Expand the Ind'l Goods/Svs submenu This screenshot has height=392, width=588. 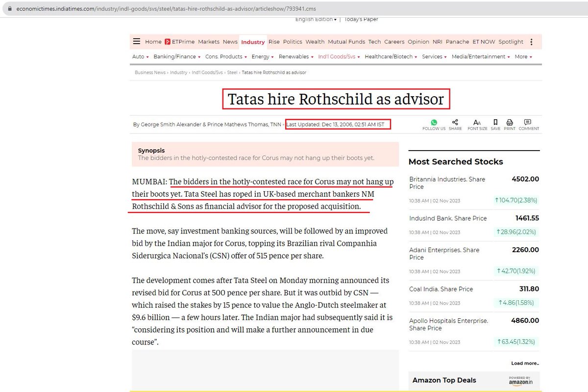(339, 57)
